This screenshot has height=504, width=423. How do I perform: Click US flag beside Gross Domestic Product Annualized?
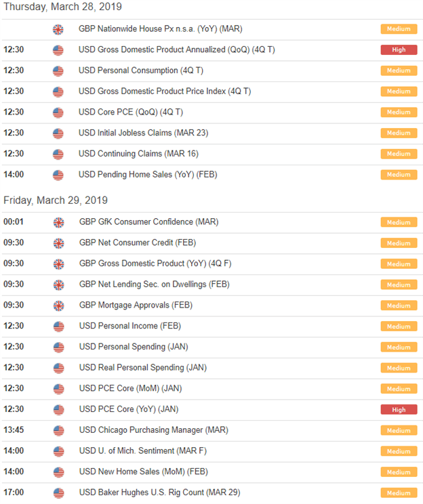58,50
